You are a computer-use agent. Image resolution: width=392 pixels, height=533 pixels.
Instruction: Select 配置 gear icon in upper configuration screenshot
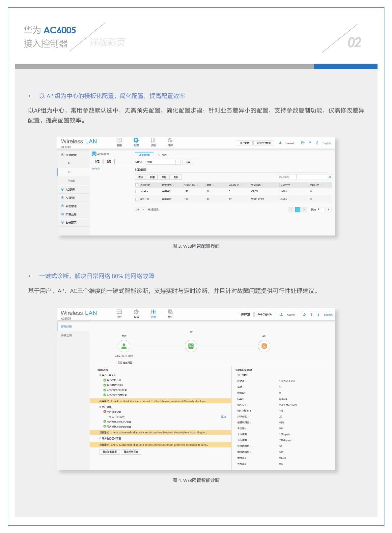pos(136,140)
